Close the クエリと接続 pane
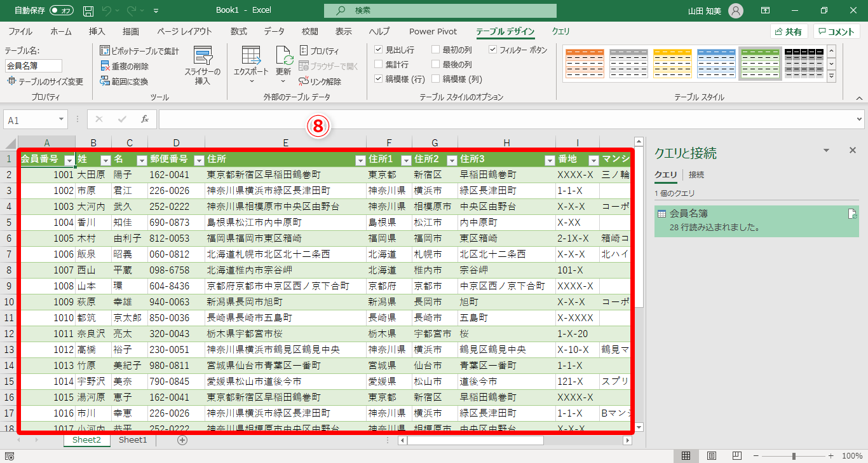This screenshot has height=463, width=868. (x=853, y=150)
